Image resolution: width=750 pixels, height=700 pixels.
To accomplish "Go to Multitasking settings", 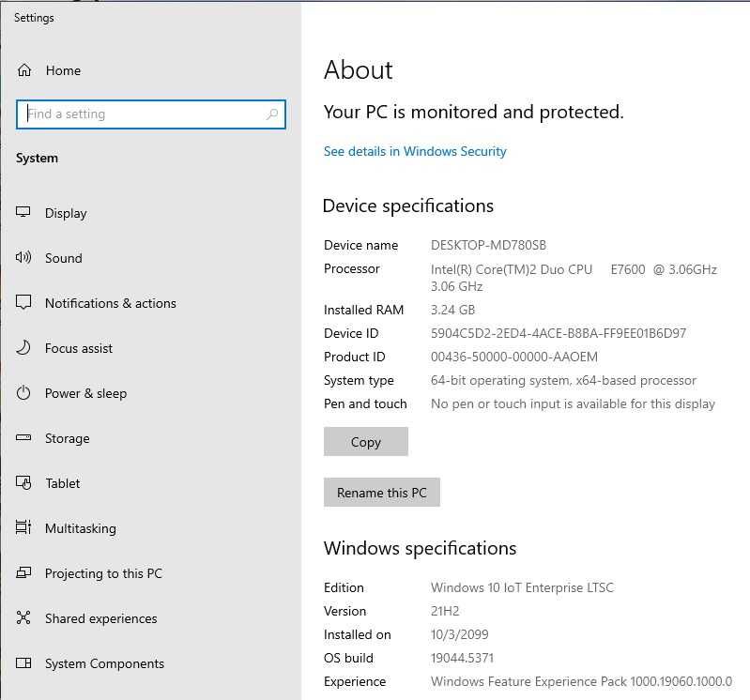I will point(81,528).
